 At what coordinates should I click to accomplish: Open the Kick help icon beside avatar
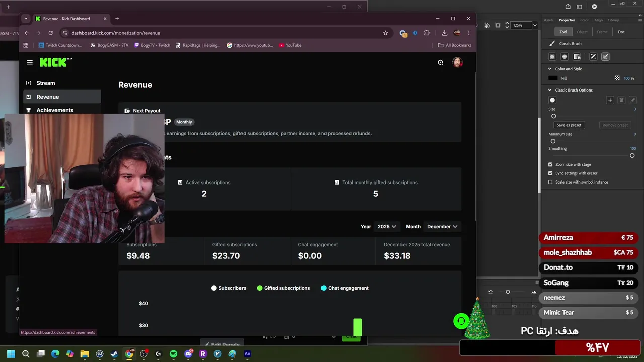click(x=440, y=62)
